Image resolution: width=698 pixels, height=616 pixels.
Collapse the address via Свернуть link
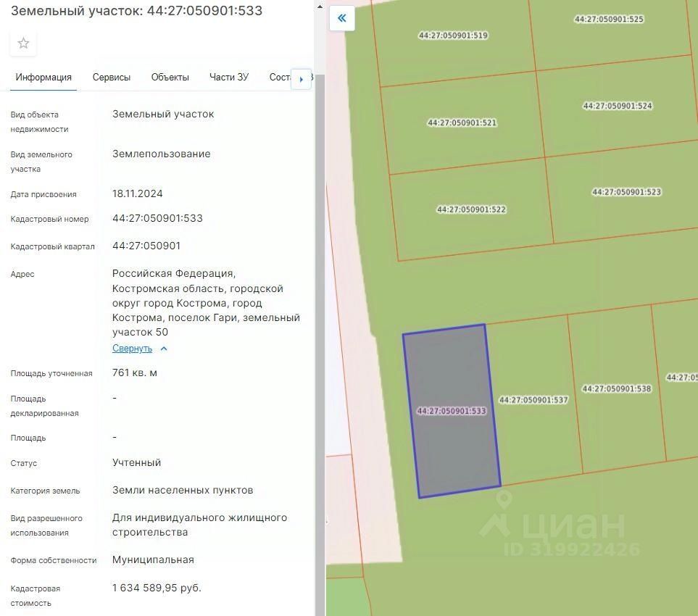coord(132,349)
